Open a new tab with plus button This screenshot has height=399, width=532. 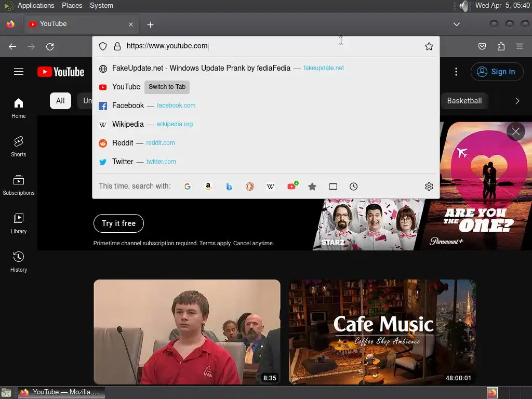point(150,24)
